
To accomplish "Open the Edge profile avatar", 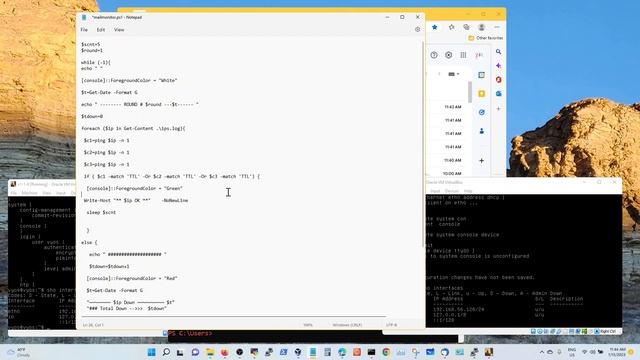I will pos(482,27).
